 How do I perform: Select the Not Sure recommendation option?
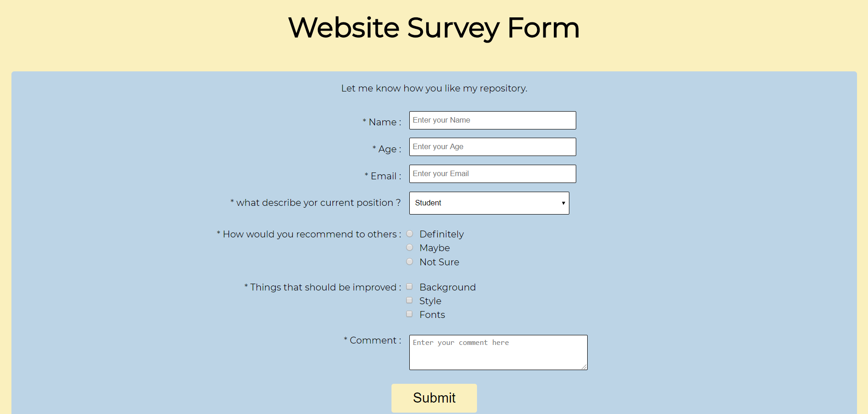tap(409, 261)
